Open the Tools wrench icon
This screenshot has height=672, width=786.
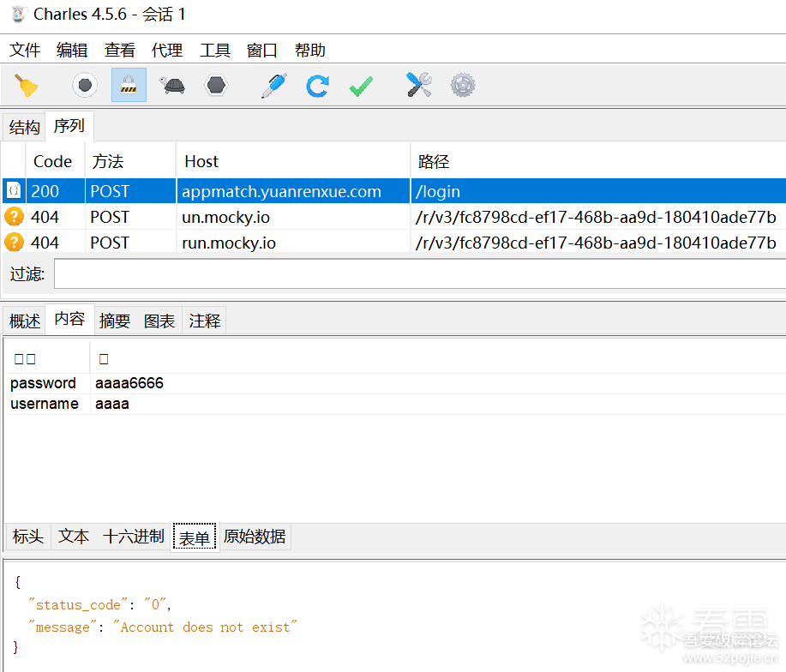click(419, 85)
